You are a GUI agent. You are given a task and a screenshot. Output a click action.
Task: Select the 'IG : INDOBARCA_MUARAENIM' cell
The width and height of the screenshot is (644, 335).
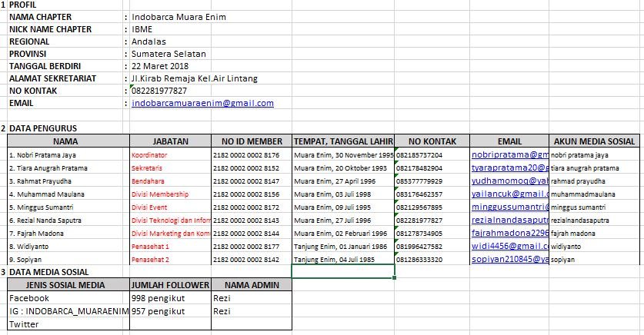pyautogui.click(x=68, y=311)
